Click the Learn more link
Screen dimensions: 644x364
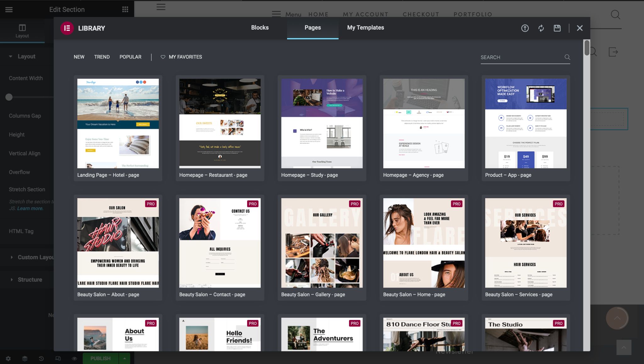30,208
